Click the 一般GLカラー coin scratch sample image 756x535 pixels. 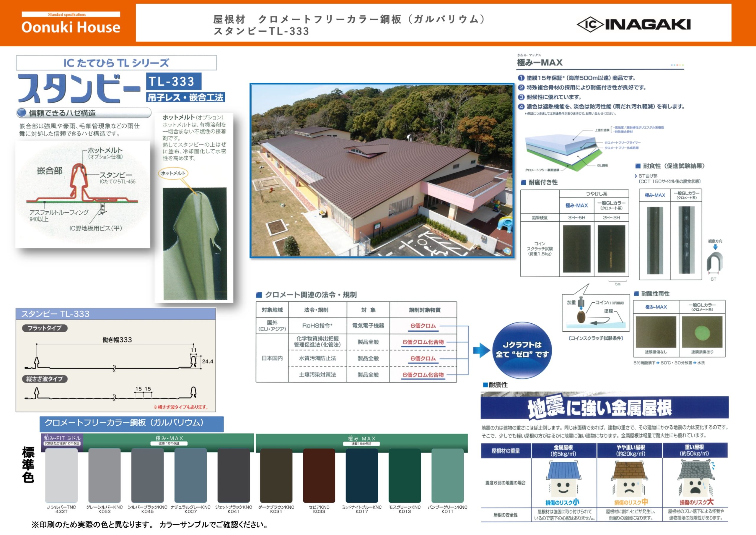(x=612, y=248)
